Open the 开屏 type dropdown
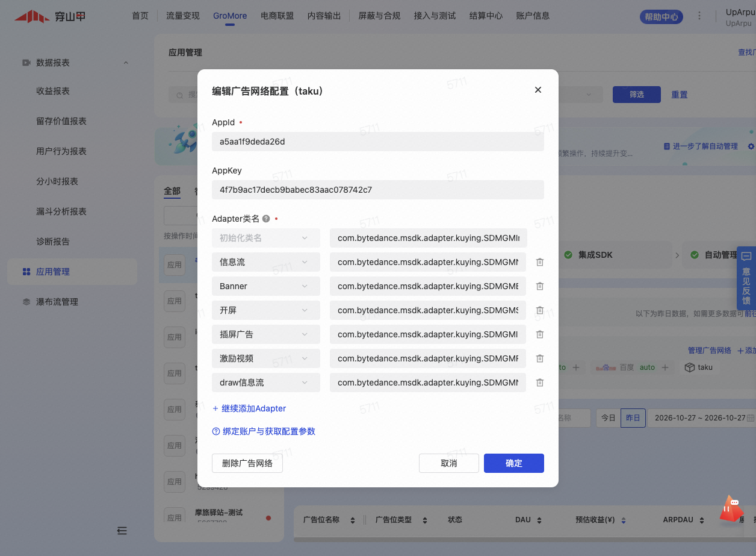 266,310
